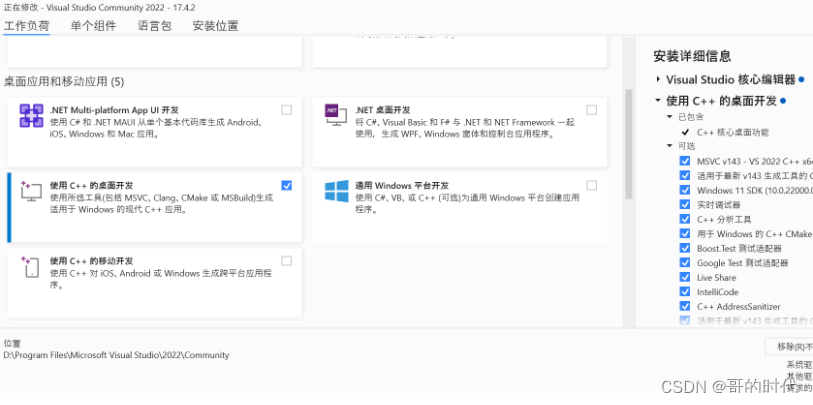Viewport: 813px width, 405px height.
Task: Expand the Visual Studio 核心编辑器 section
Action: [657, 79]
